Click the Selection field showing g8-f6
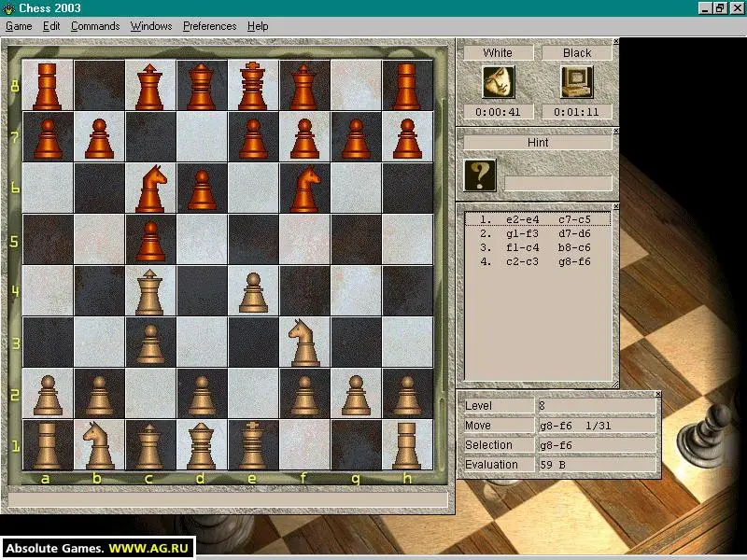Screen dimensions: 747x560 [597, 445]
